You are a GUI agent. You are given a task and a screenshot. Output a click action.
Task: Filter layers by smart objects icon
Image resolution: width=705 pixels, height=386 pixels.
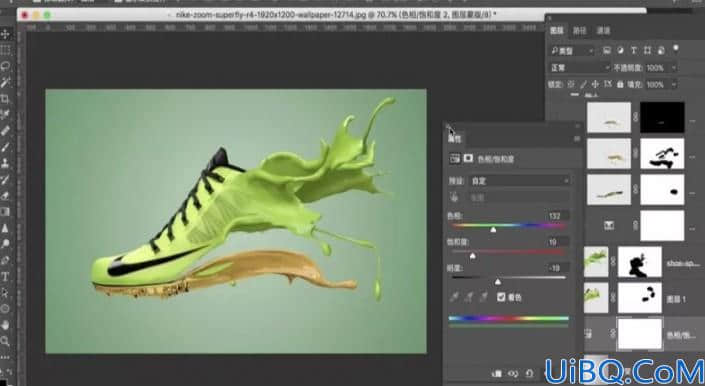(660, 50)
